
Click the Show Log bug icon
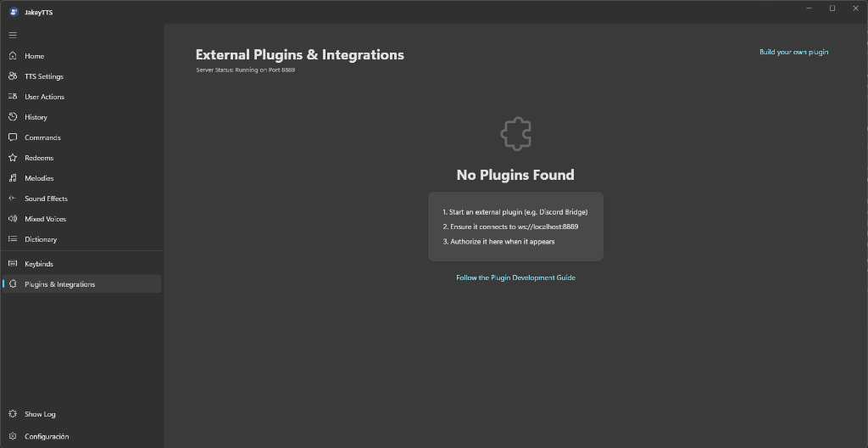click(x=13, y=413)
